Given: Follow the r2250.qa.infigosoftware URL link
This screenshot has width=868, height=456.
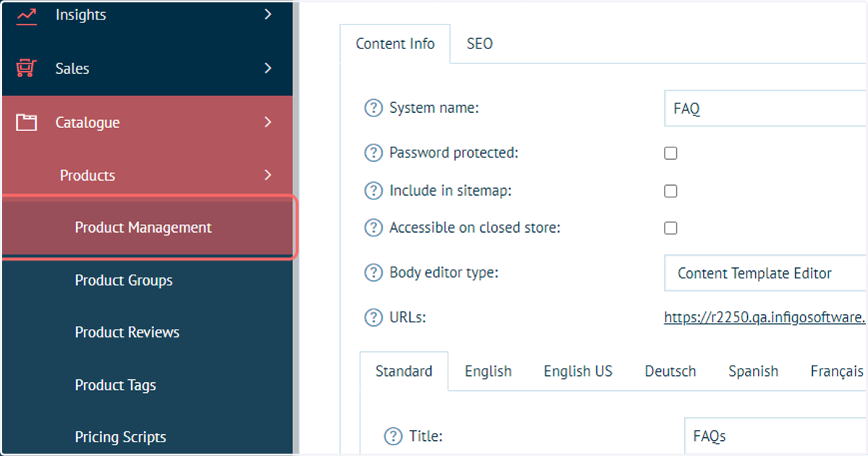Looking at the screenshot, I should [765, 317].
